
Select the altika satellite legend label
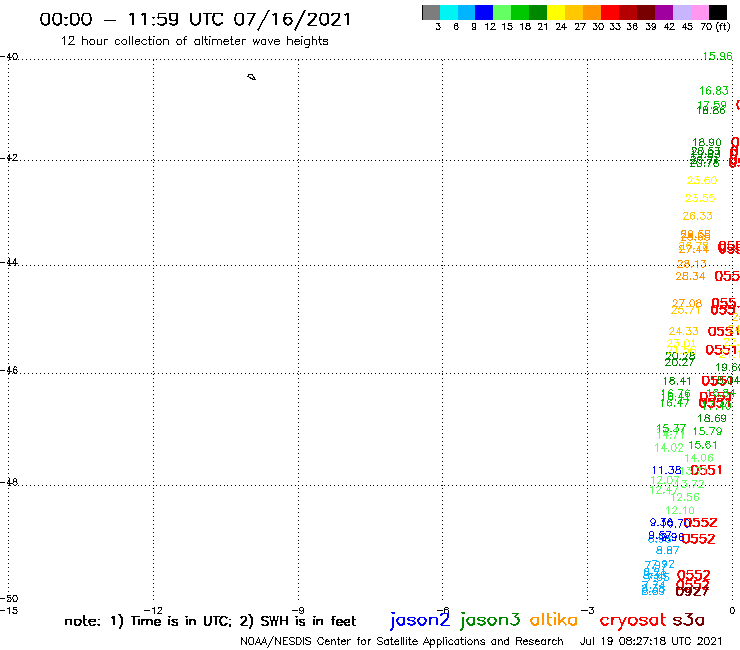pyautogui.click(x=553, y=619)
